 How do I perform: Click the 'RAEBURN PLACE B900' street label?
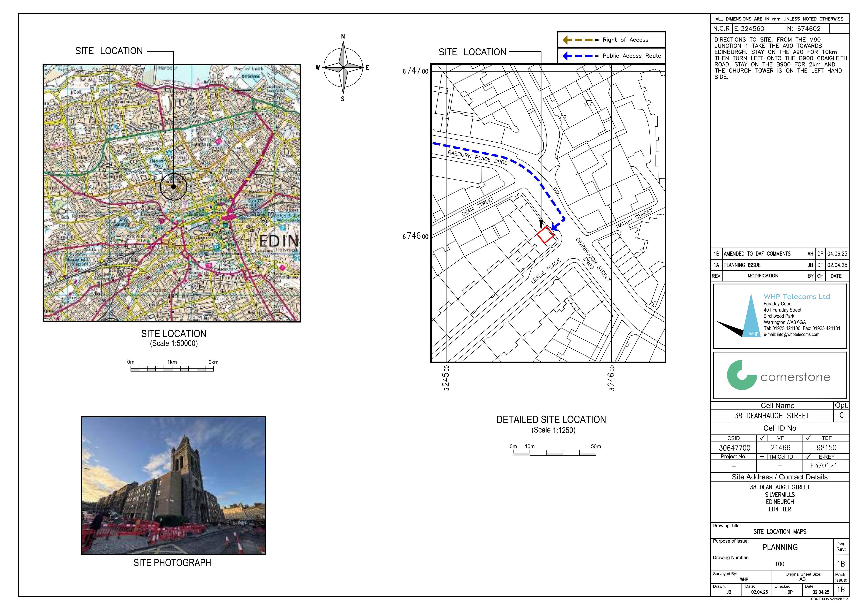[477, 157]
